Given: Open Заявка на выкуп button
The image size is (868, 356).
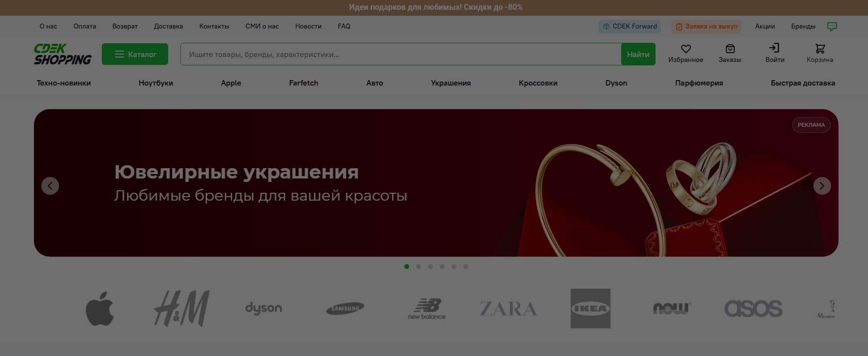Looking at the screenshot, I should click(x=706, y=27).
